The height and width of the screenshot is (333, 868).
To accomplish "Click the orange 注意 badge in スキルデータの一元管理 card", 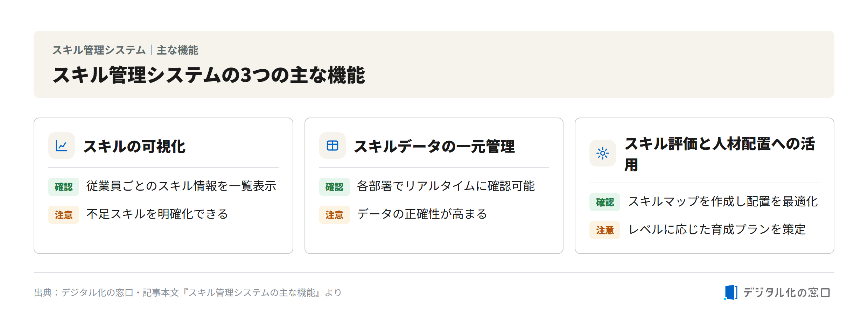I will (335, 215).
